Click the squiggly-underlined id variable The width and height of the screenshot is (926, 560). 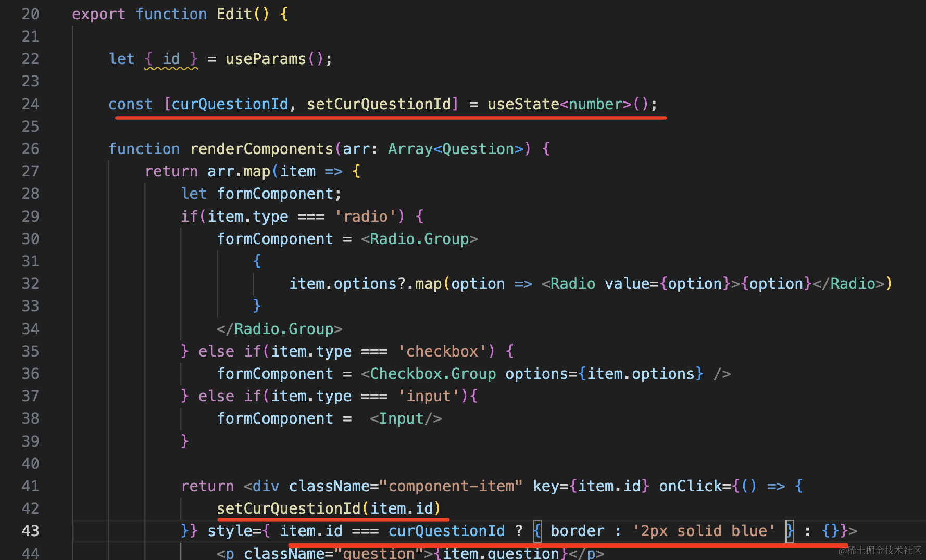pyautogui.click(x=171, y=59)
